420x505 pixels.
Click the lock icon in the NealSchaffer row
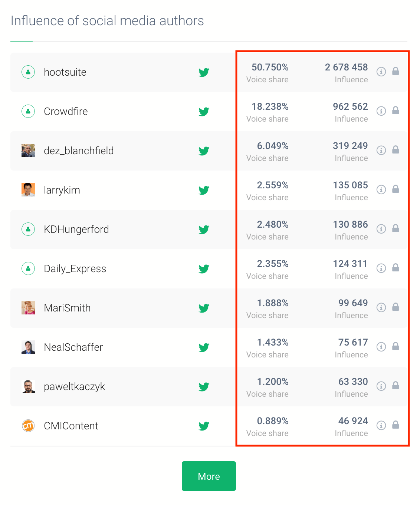point(396,346)
